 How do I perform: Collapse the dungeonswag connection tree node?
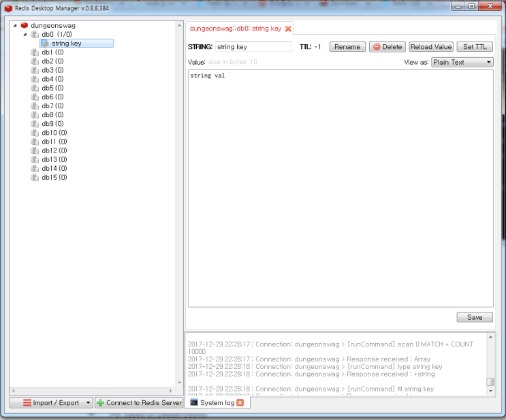(x=15, y=25)
